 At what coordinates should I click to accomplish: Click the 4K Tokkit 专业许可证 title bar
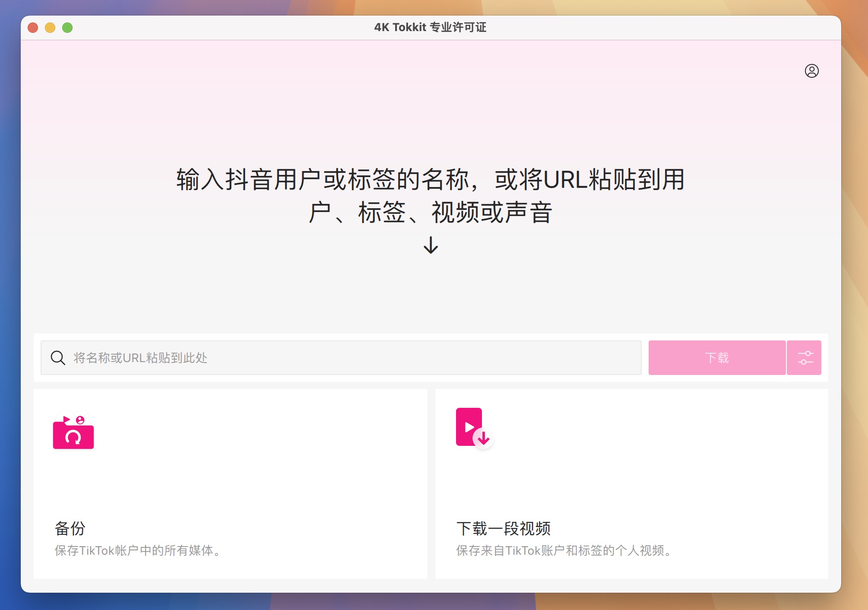click(430, 27)
